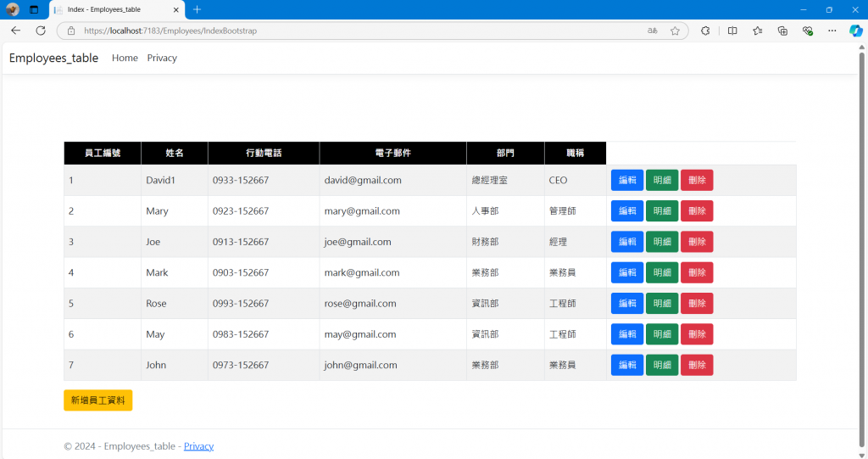Add page to favorites star icon
Screen dimensions: 868x459
(x=675, y=31)
